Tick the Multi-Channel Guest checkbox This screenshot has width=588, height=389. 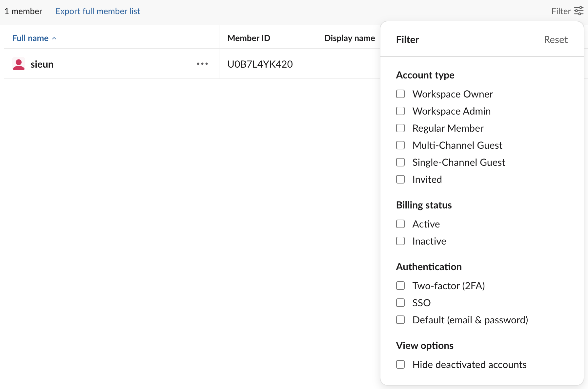[400, 145]
